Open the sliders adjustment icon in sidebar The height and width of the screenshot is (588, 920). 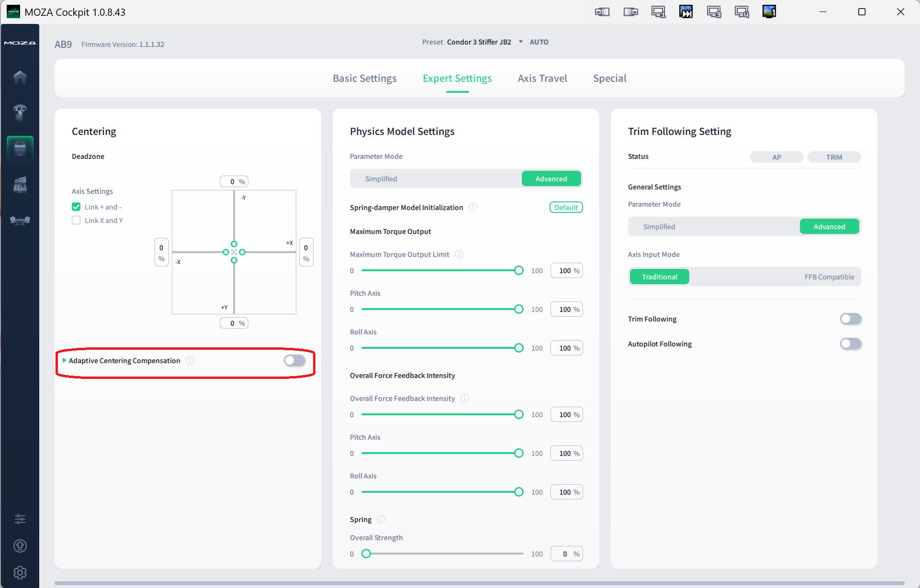click(20, 519)
